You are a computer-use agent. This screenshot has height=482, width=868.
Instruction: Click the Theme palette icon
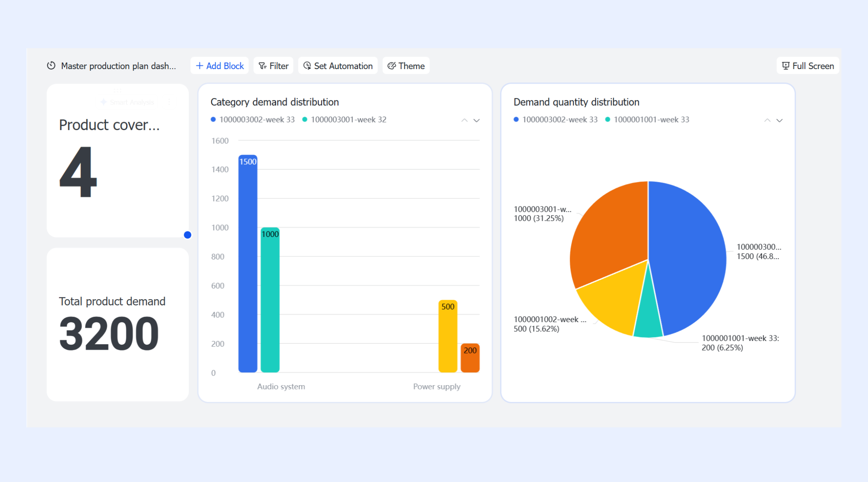click(x=392, y=66)
